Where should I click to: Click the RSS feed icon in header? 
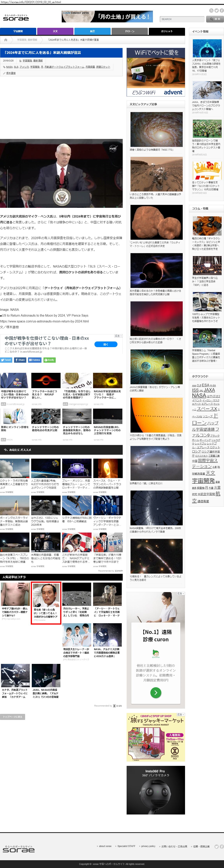click(211, 11)
